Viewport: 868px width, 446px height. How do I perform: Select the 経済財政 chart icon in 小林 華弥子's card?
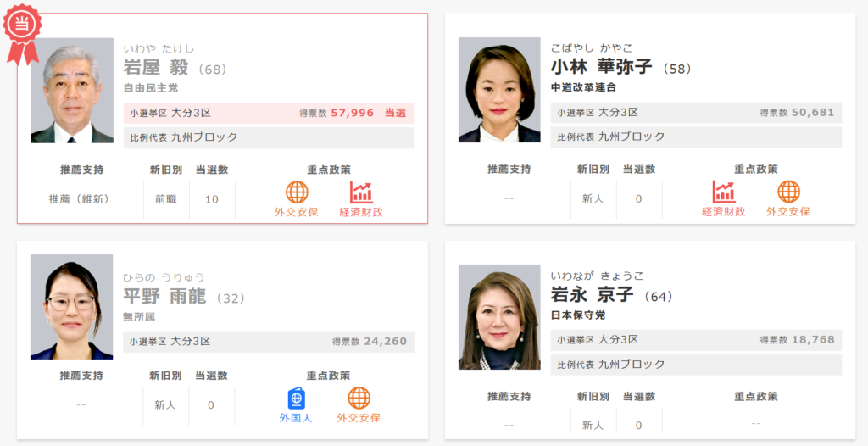724,192
